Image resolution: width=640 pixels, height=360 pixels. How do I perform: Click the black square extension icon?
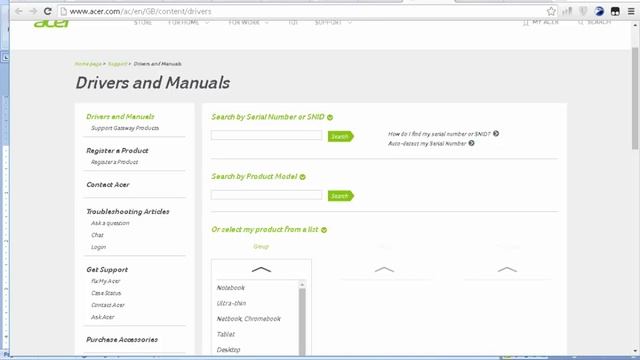click(615, 11)
